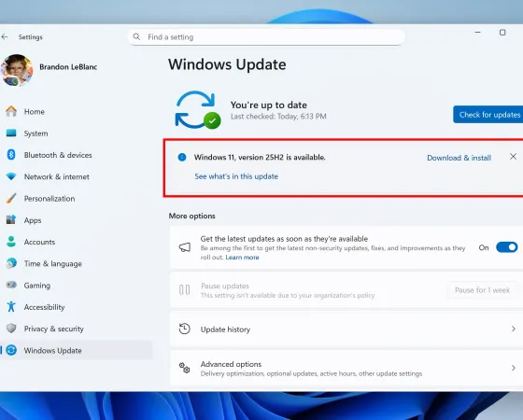Click Windows 11, version 25H2 is available text

(260, 157)
